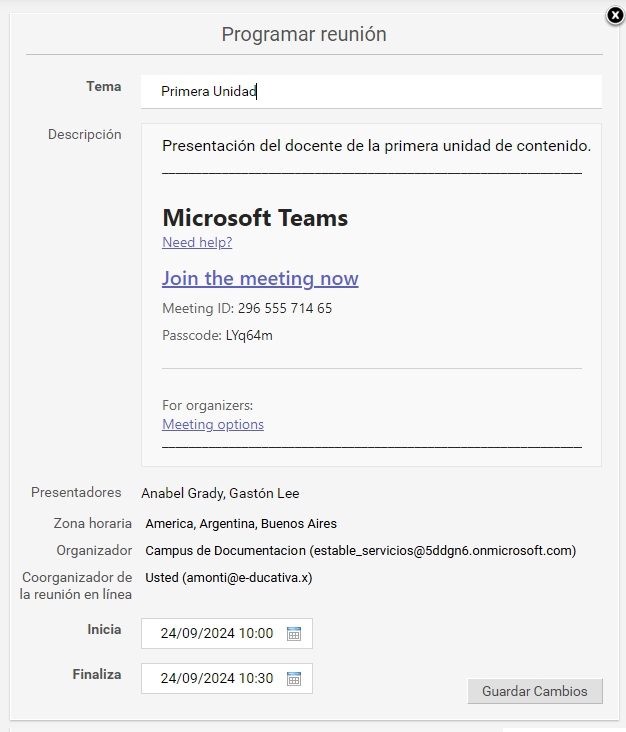Click the Coorganizador Usted email text
Image resolution: width=626 pixels, height=732 pixels.
pyautogui.click(x=248, y=577)
